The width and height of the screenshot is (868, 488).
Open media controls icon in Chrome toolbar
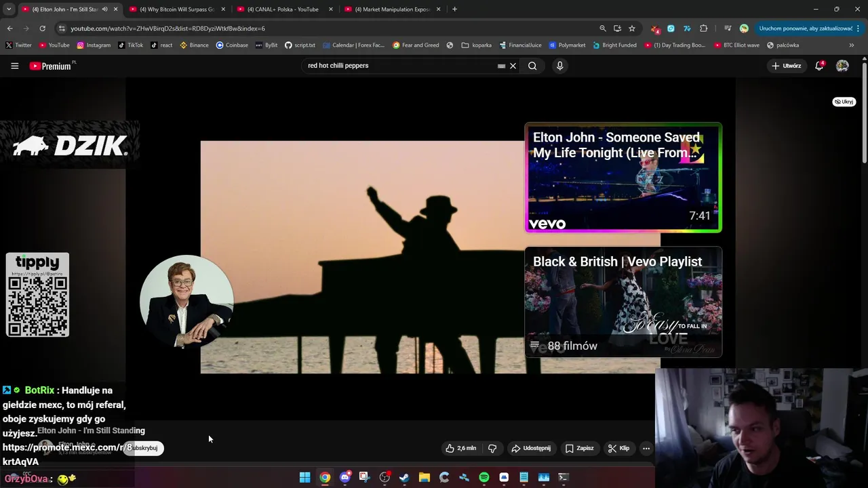[728, 28]
